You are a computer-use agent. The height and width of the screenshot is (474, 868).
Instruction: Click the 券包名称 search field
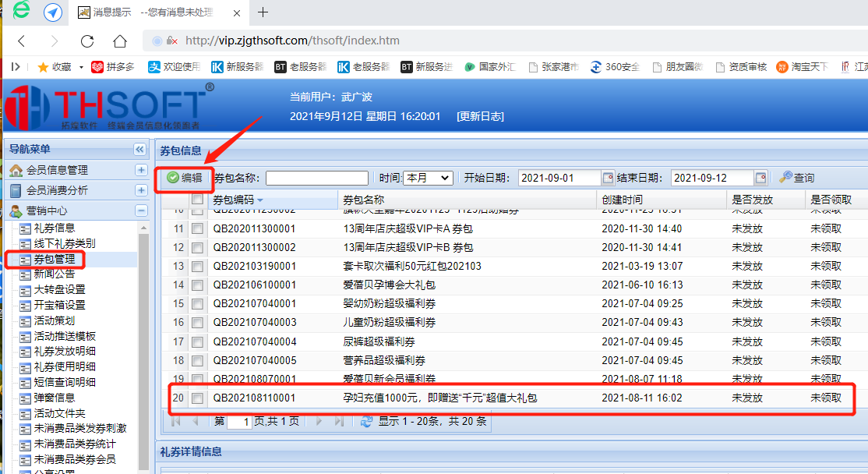(316, 178)
